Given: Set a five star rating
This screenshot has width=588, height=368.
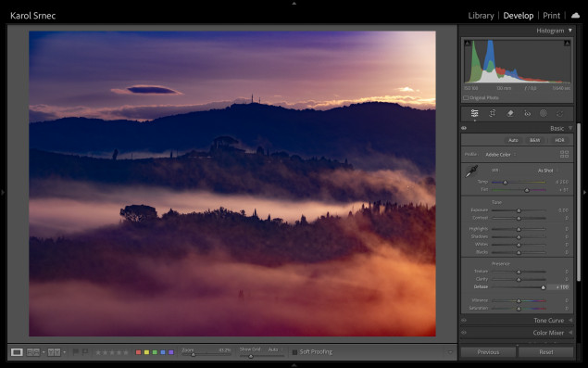Looking at the screenshot, I should [126, 352].
